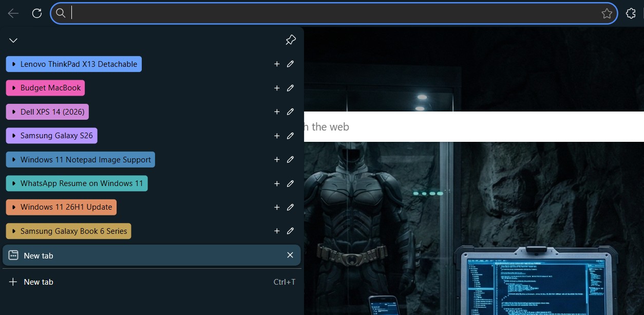Bookmark this page using the star icon
This screenshot has height=315, width=644.
click(x=607, y=13)
